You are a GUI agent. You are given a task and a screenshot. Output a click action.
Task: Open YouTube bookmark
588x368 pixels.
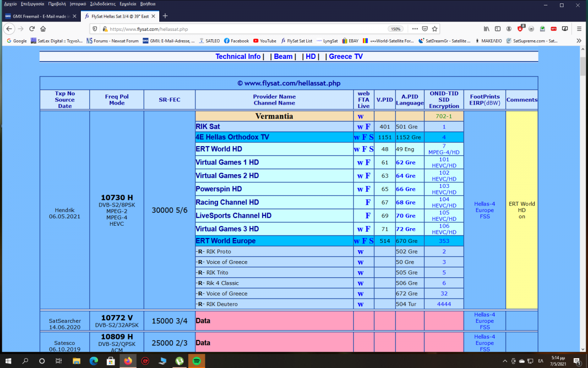tap(265, 41)
